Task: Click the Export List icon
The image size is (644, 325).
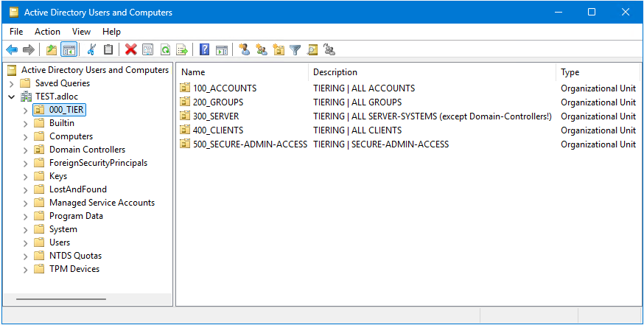Action: (182, 50)
